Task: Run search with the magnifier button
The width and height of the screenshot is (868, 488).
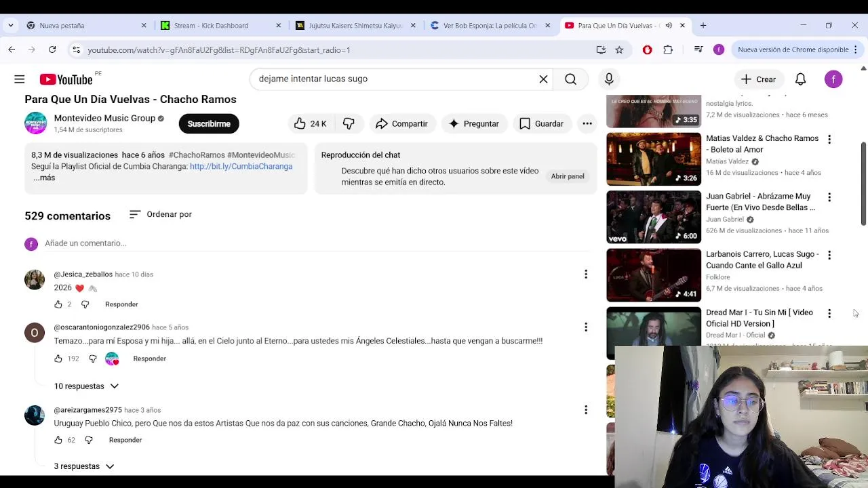Action: click(x=570, y=79)
